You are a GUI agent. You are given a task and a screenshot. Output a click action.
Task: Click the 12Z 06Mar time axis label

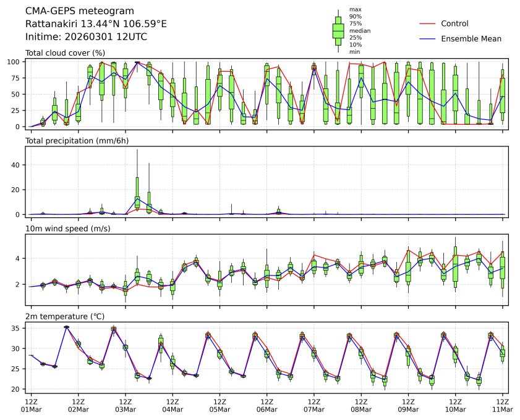pos(266,405)
